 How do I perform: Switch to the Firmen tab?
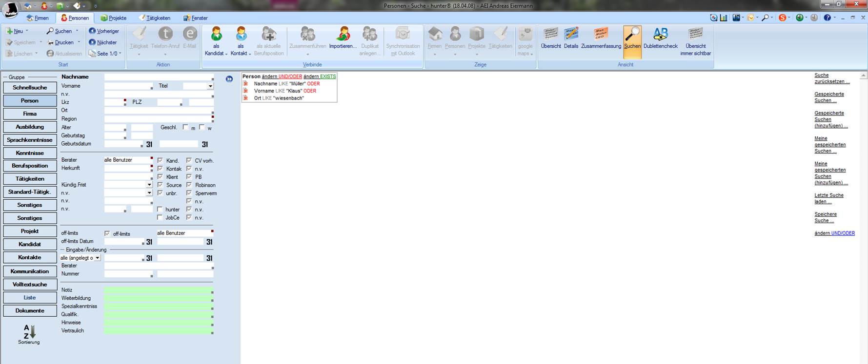pyautogui.click(x=38, y=18)
